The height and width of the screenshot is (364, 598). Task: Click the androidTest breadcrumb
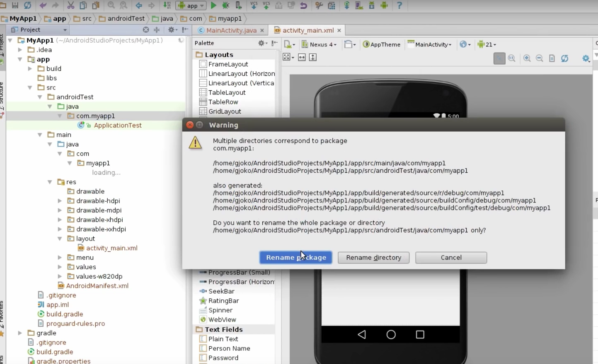tap(122, 19)
